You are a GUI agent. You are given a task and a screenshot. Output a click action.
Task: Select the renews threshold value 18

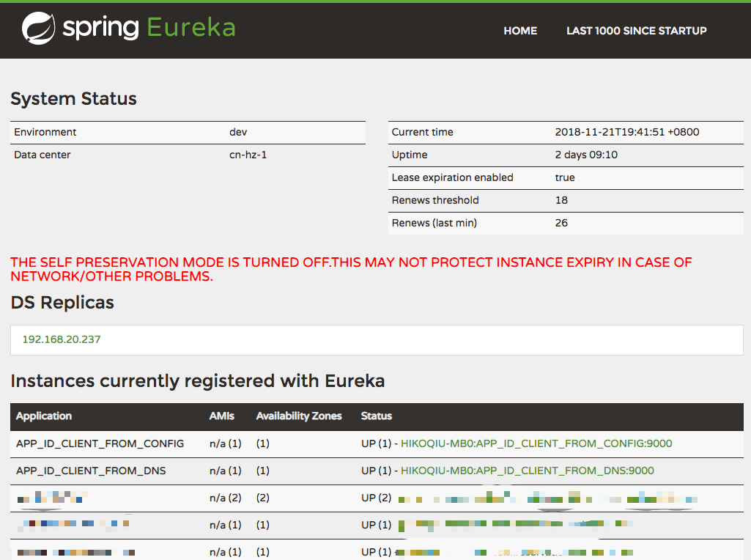tap(561, 200)
